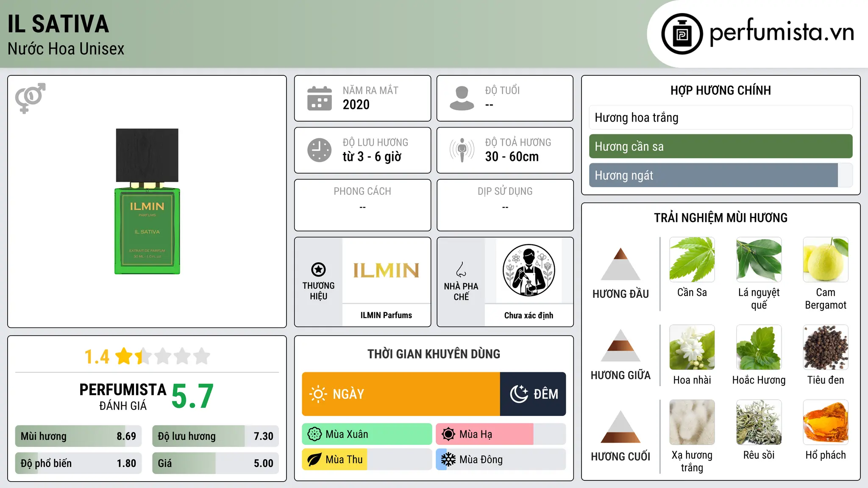Viewport: 868px width, 488px height.
Task: Click the THỜI GIAN KHUYÊN DÙNG heading
Action: 434,354
